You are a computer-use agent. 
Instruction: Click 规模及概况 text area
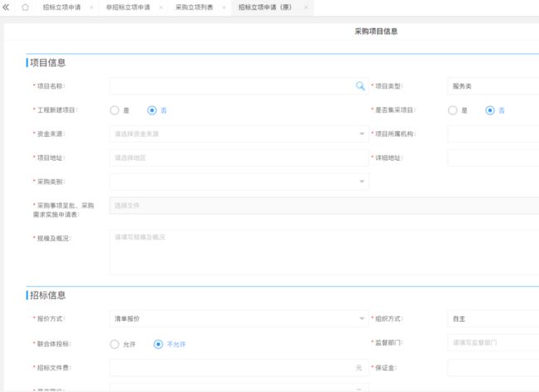click(324, 252)
